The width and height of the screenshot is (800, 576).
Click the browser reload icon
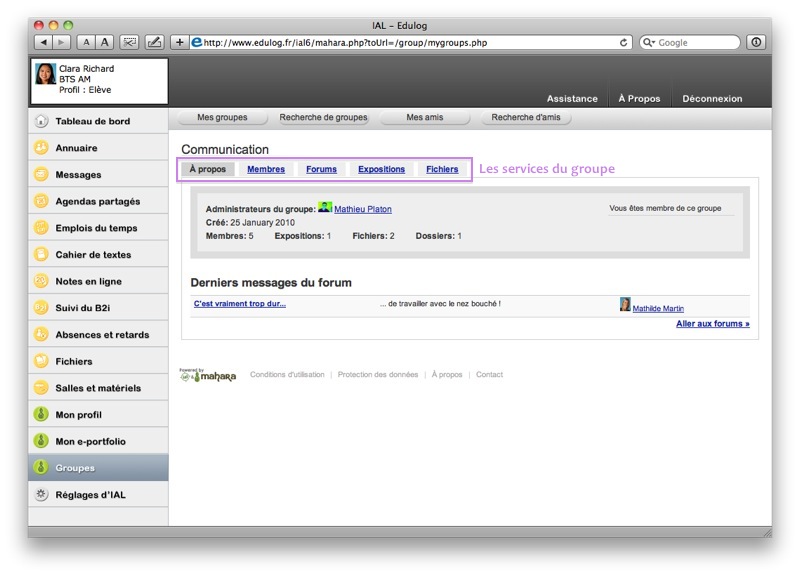point(625,43)
